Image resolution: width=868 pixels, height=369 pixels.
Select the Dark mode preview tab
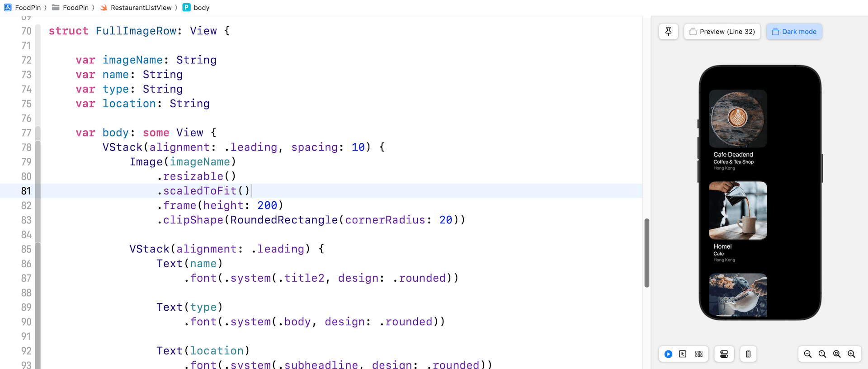pyautogui.click(x=794, y=32)
